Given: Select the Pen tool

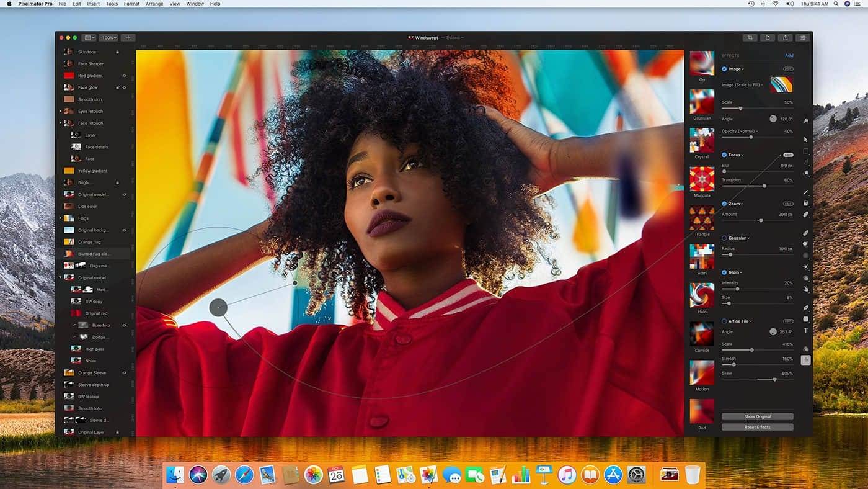Looking at the screenshot, I should coord(805,308).
